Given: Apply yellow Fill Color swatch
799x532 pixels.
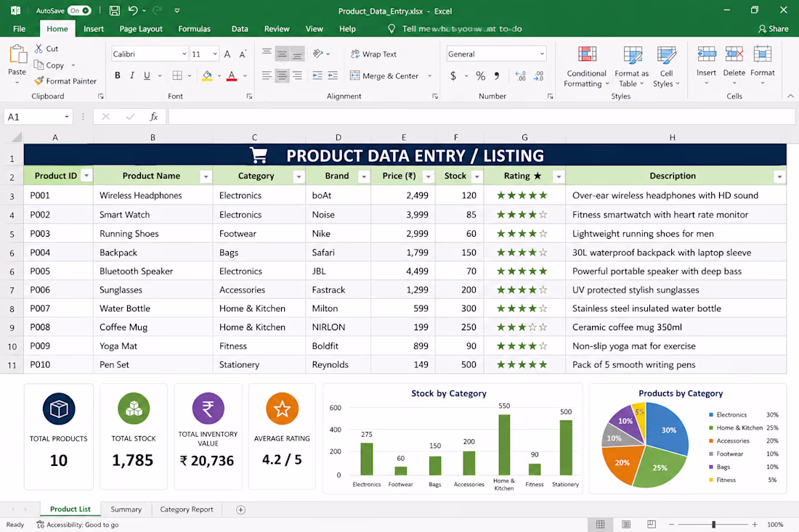Looking at the screenshot, I should pyautogui.click(x=207, y=76).
